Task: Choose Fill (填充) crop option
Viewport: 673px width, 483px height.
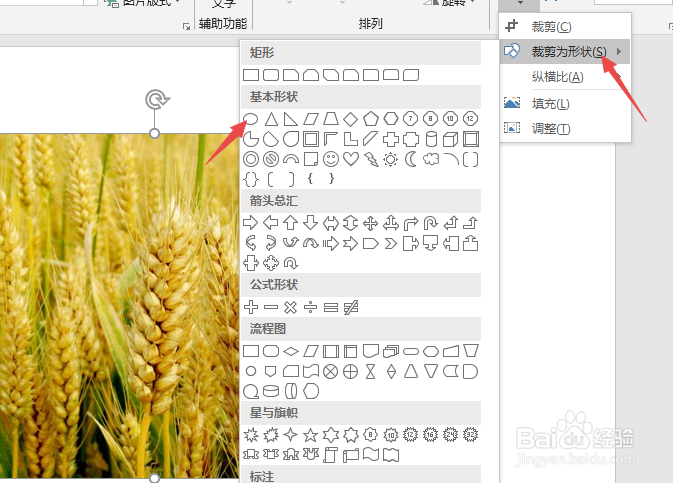Action: click(x=565, y=103)
